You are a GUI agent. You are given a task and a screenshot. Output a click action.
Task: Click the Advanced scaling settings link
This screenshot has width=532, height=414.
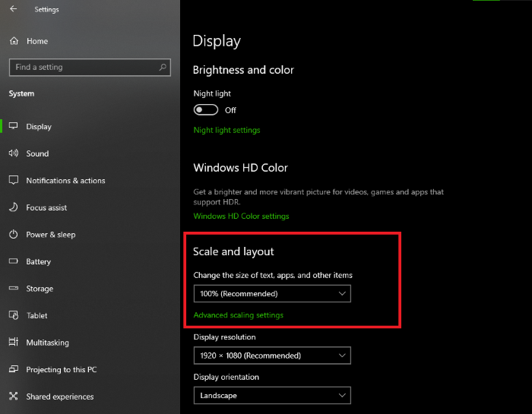click(238, 315)
